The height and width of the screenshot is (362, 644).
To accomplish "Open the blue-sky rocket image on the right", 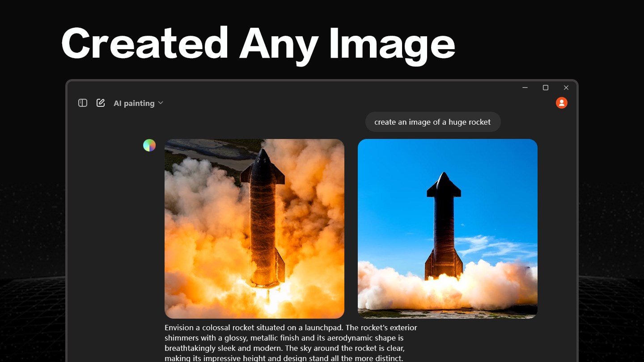I will tap(447, 228).
